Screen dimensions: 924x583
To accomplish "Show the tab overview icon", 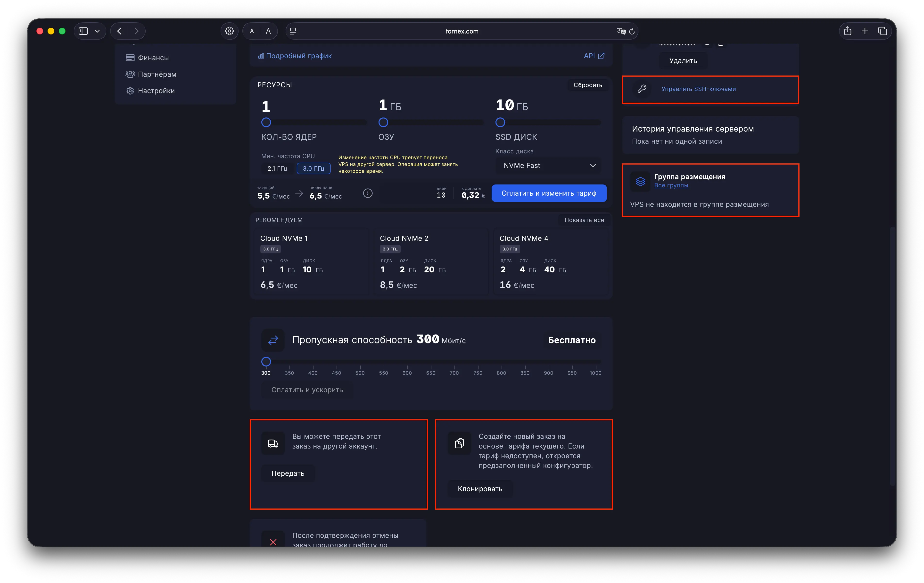I will pyautogui.click(x=883, y=31).
